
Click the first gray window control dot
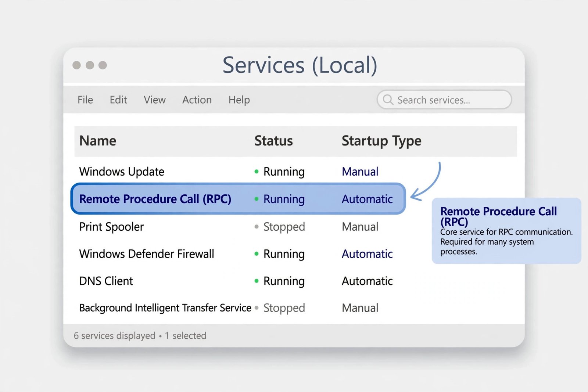76,65
